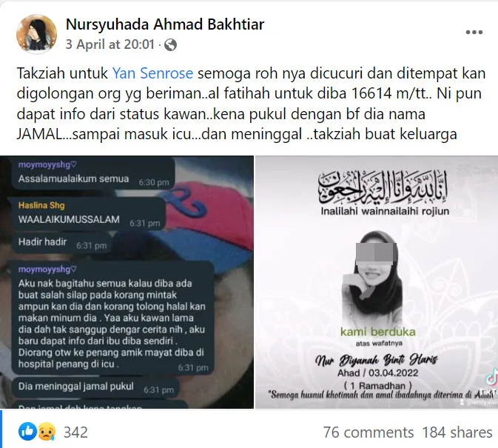Click the poster's profile picture

click(x=36, y=33)
